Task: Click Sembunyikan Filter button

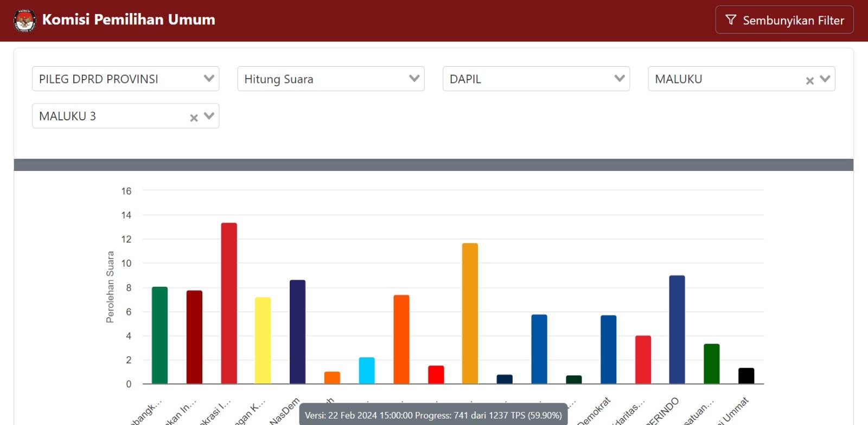Action: point(784,20)
